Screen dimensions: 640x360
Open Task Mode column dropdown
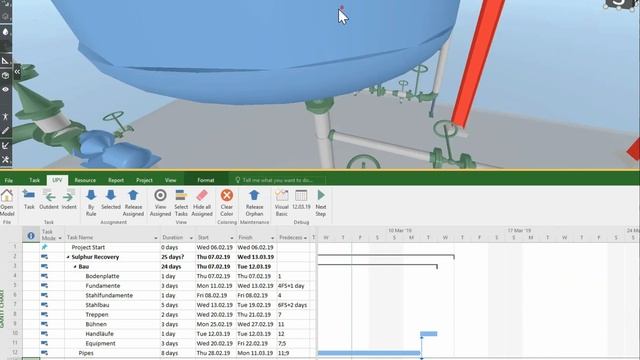click(60, 238)
